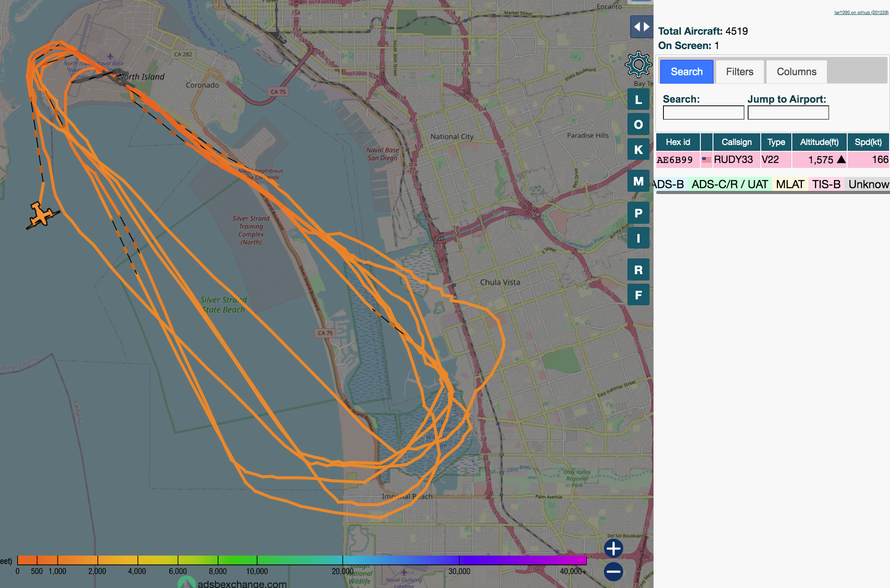Toggle the M map button
This screenshot has height=588, width=890.
[x=638, y=181]
